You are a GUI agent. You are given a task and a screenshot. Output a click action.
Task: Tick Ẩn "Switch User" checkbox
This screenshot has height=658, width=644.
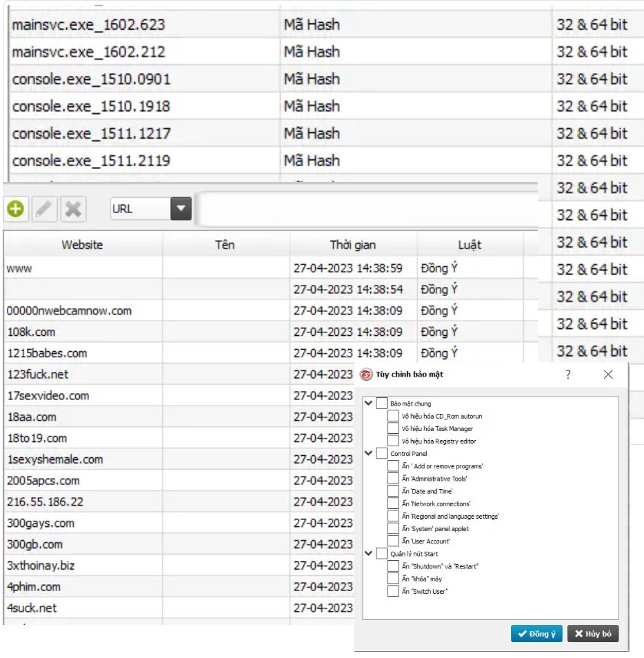(393, 591)
